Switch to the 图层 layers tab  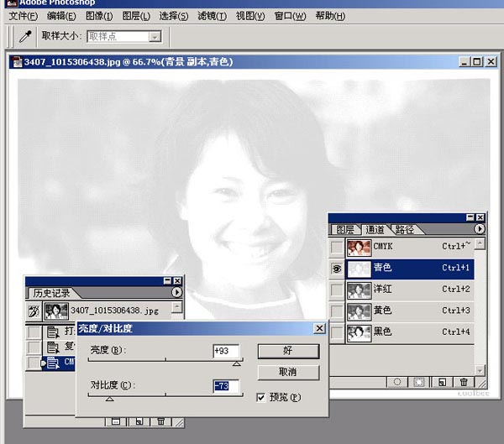click(x=345, y=229)
